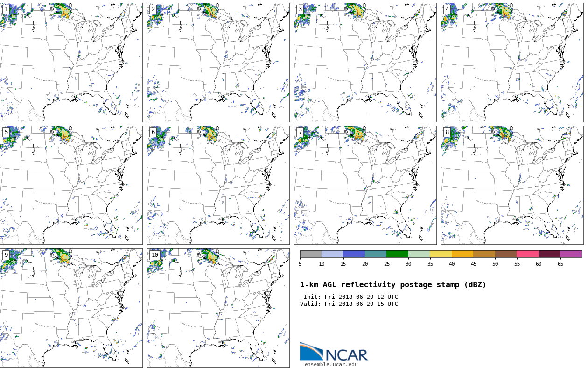Open ensemble member 5 reflectivity map

pyautogui.click(x=71, y=185)
